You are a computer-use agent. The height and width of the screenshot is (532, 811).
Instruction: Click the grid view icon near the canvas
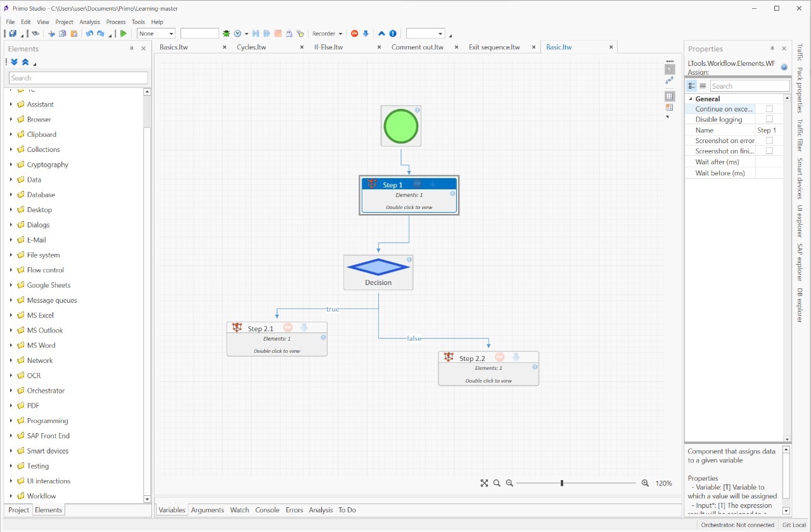670,96
